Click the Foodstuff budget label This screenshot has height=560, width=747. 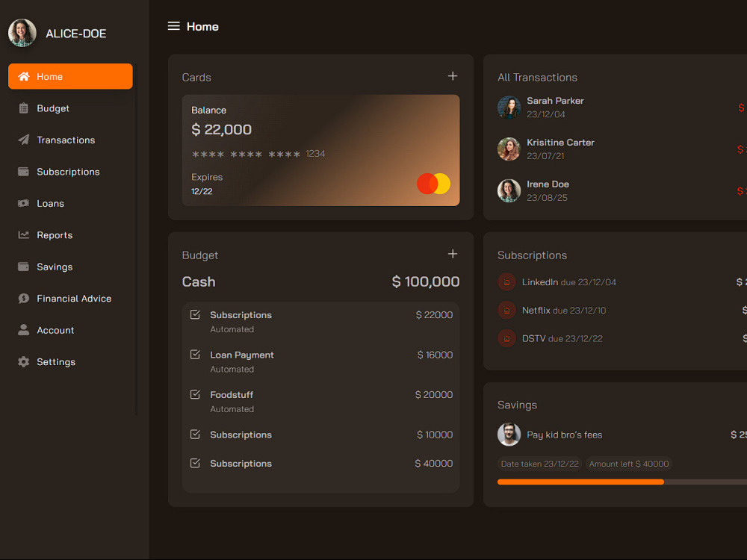coord(232,395)
